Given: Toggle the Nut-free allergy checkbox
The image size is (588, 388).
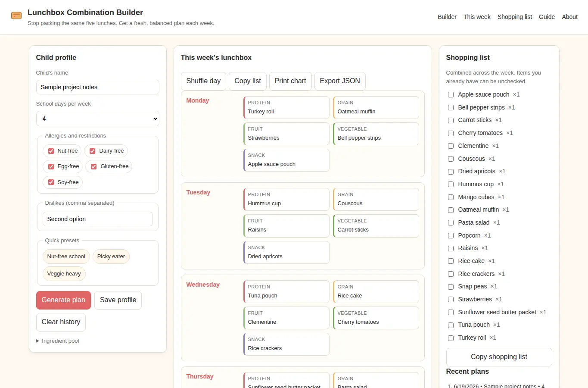Looking at the screenshot, I should click(51, 151).
